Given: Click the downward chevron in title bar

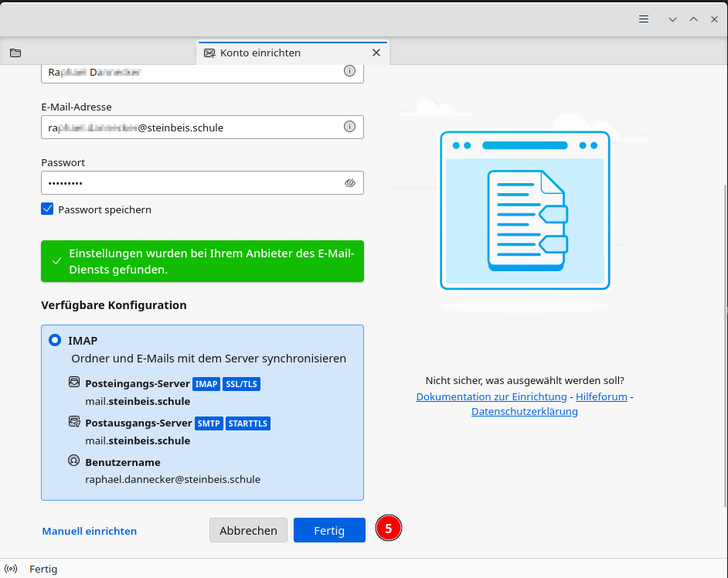Looking at the screenshot, I should point(672,19).
